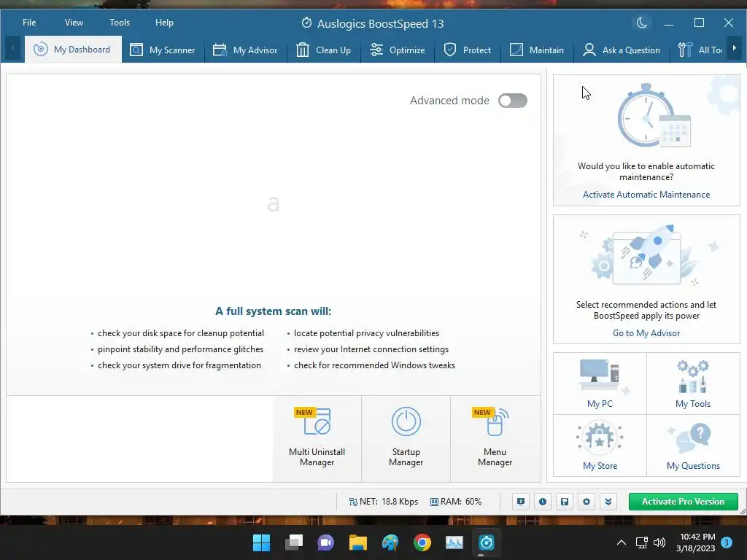Go to the Clean Up tab
This screenshot has height=560, width=747.
tap(323, 50)
